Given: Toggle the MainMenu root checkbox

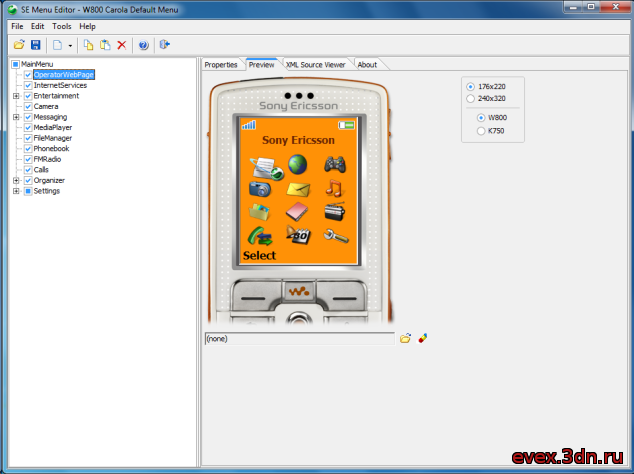Looking at the screenshot, I should point(16,64).
